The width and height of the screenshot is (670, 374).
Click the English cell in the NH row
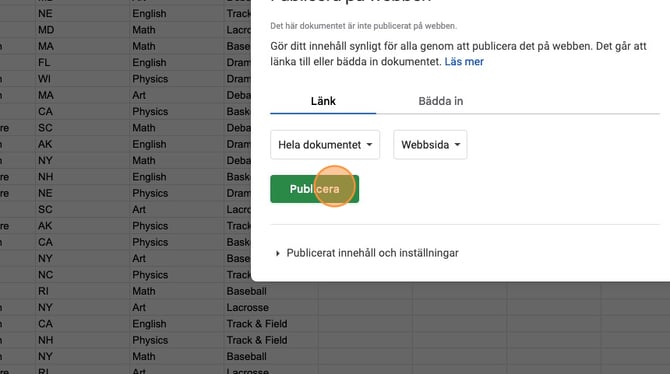(177, 177)
